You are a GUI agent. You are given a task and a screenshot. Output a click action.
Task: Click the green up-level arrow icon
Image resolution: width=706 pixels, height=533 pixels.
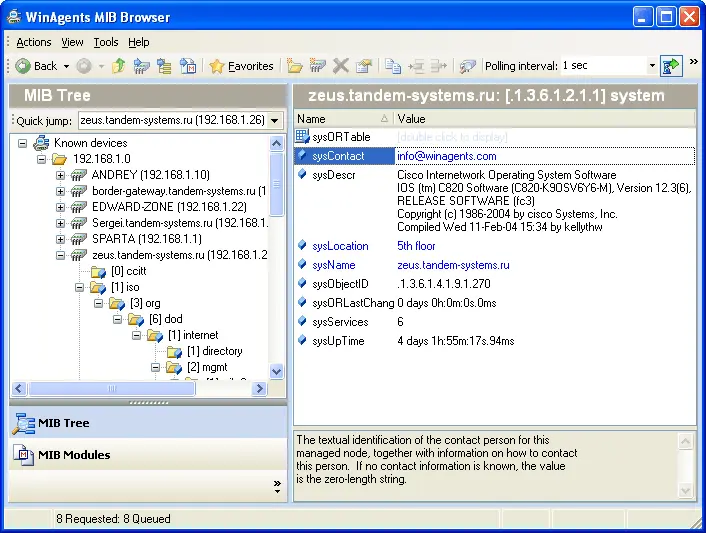(119, 66)
